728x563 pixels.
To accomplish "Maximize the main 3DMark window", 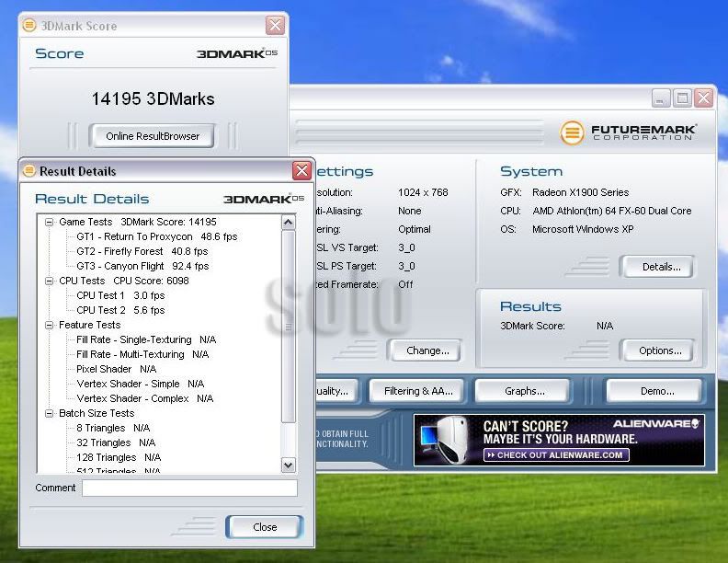I will pyautogui.click(x=682, y=98).
